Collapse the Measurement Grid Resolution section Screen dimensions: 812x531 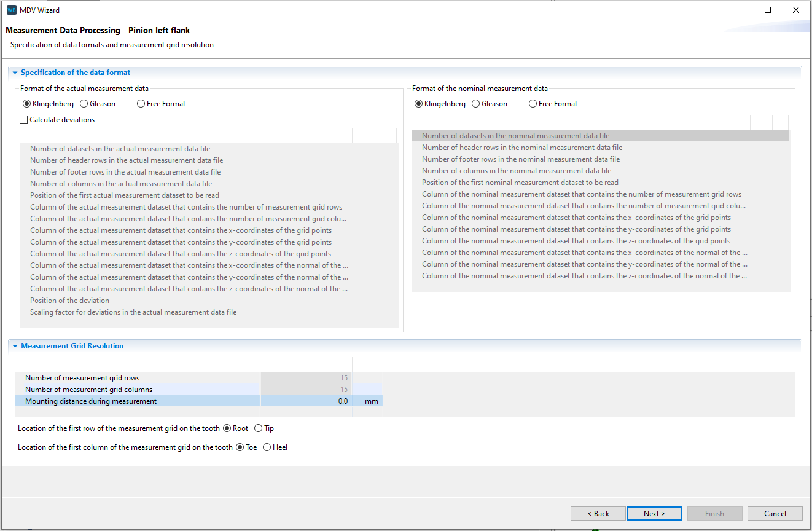(14, 345)
